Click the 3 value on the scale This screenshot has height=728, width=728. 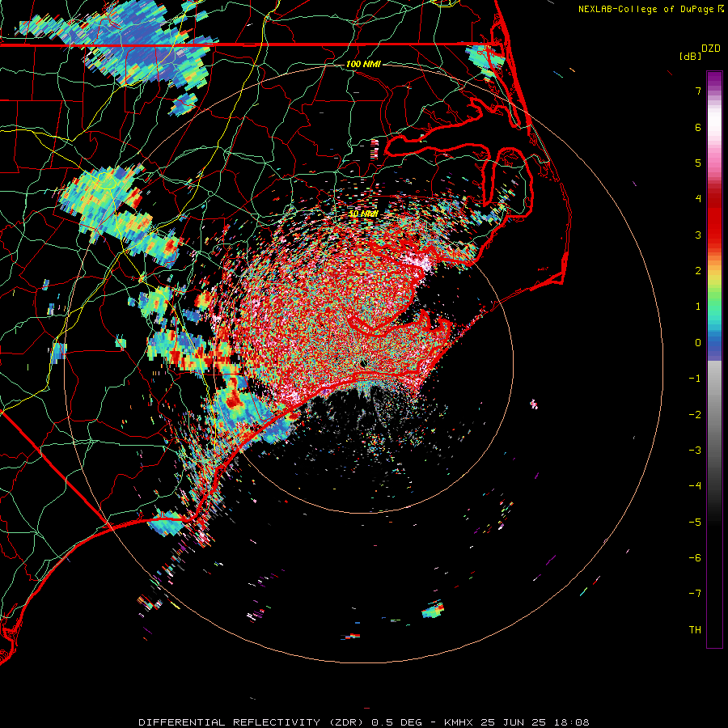click(698, 235)
